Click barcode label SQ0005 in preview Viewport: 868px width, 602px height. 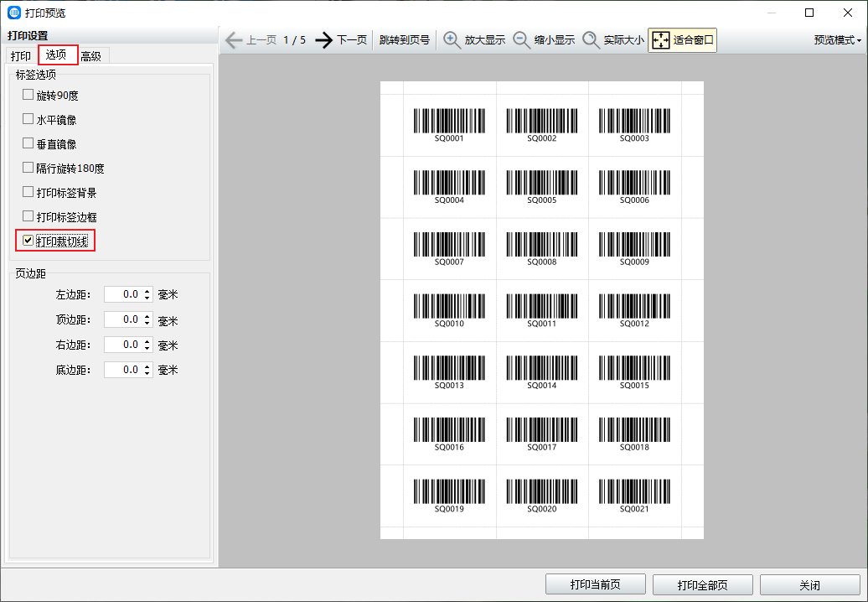pyautogui.click(x=542, y=187)
